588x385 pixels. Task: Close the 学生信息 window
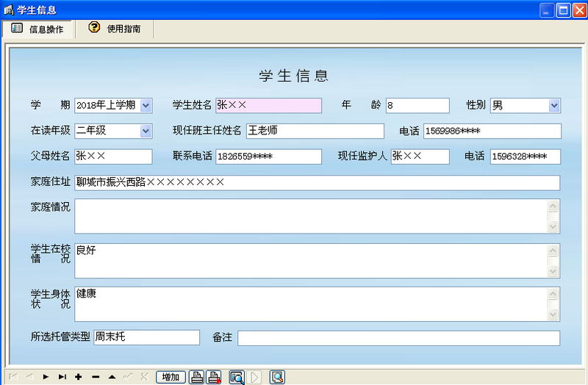tap(579, 10)
